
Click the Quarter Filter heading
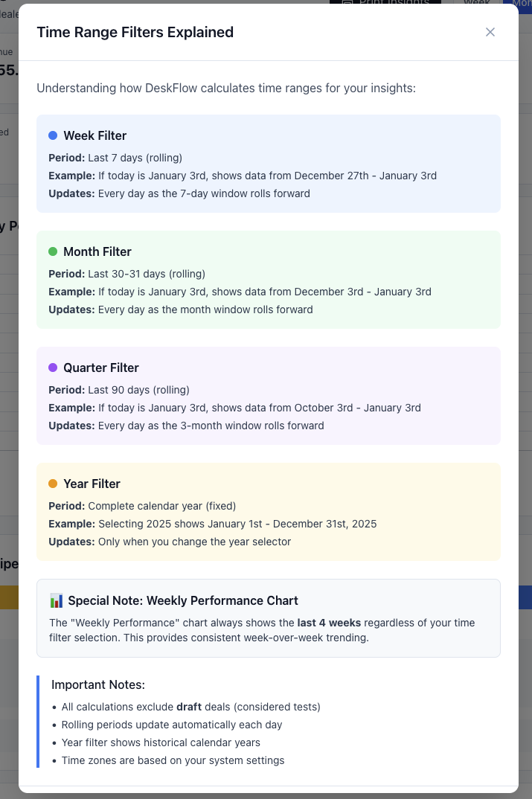point(100,368)
